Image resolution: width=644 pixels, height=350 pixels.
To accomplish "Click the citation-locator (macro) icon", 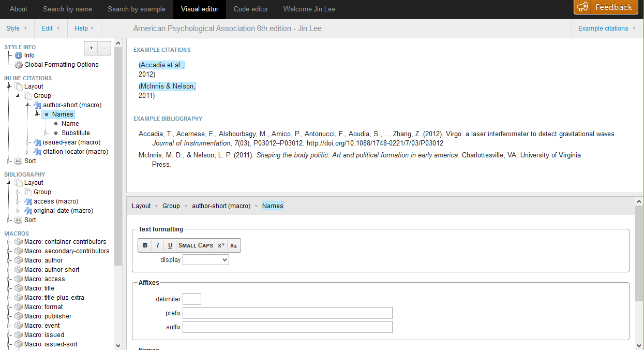I will point(37,152).
